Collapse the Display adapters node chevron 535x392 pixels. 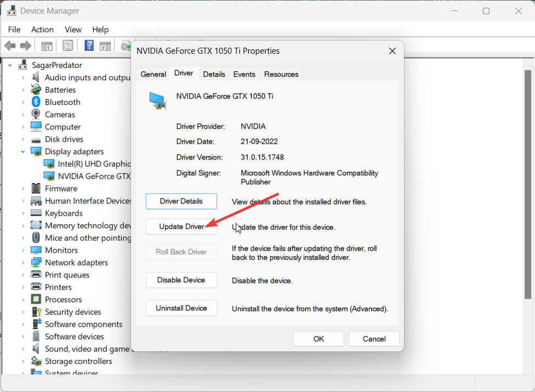coord(23,151)
